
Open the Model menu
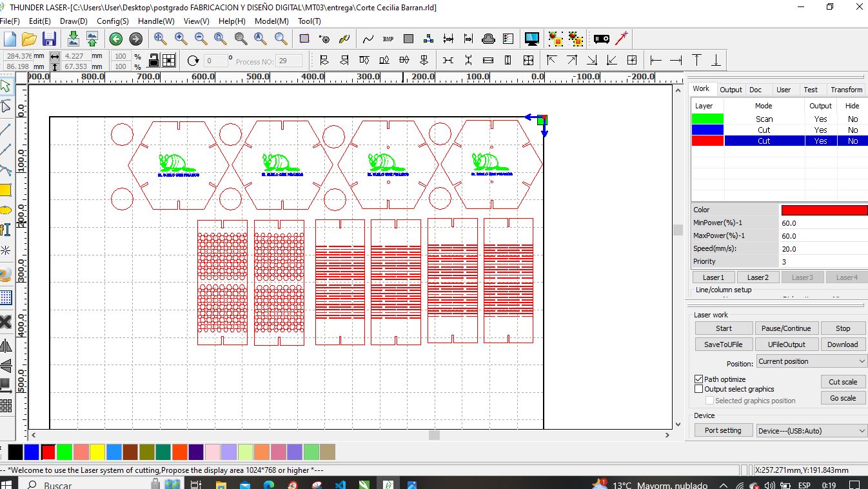pyautogui.click(x=271, y=21)
